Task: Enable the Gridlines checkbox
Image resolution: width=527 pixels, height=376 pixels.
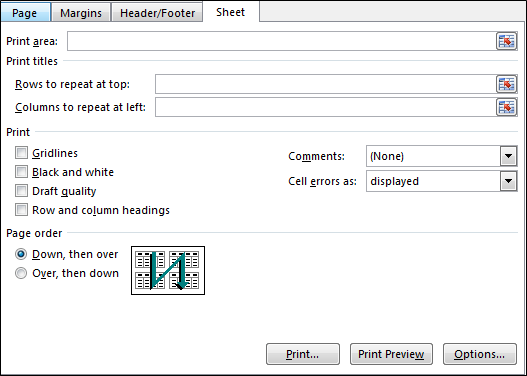Action: click(x=21, y=153)
